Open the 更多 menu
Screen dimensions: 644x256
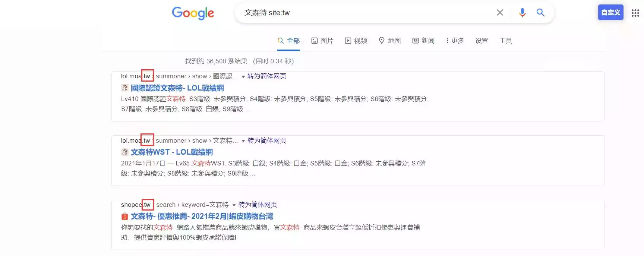pos(455,41)
